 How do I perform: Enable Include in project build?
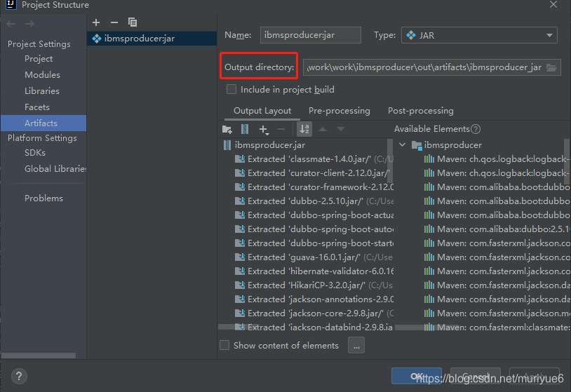231,89
